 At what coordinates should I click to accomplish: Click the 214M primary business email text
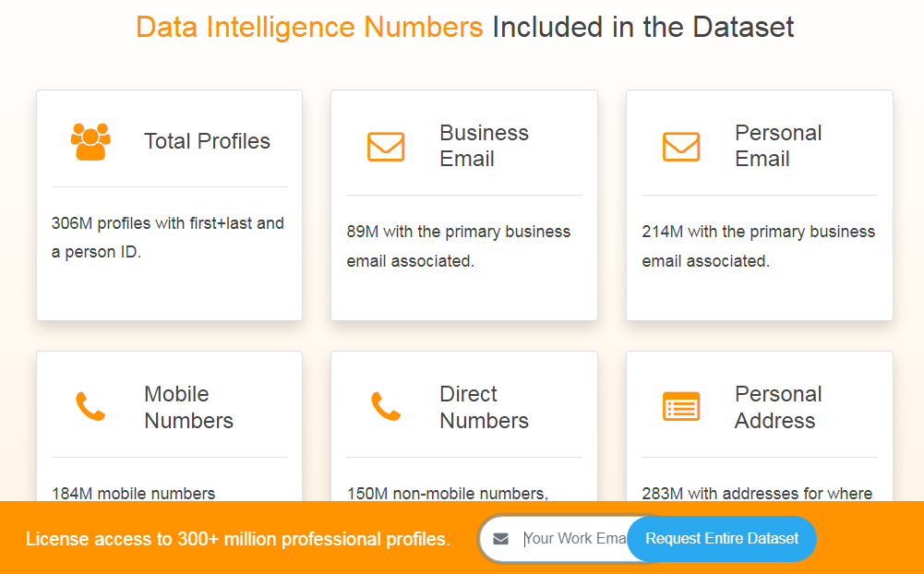758,246
